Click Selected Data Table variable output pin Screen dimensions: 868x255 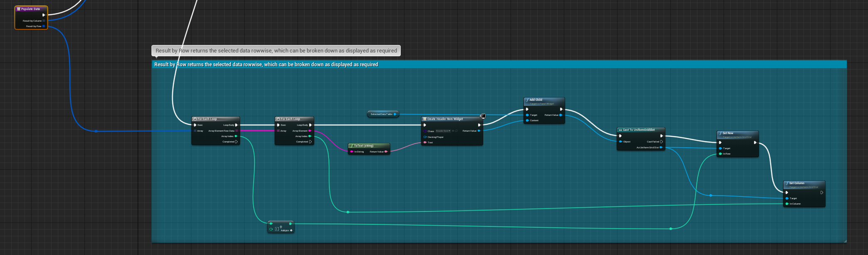pyautogui.click(x=395, y=114)
